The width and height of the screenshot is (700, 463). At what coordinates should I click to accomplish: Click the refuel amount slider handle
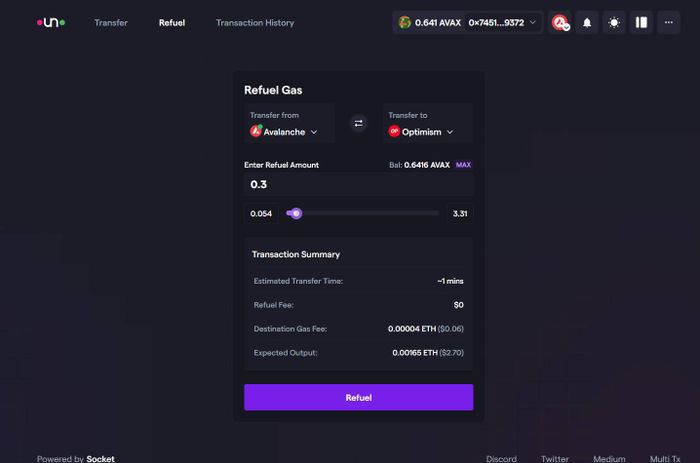click(296, 213)
